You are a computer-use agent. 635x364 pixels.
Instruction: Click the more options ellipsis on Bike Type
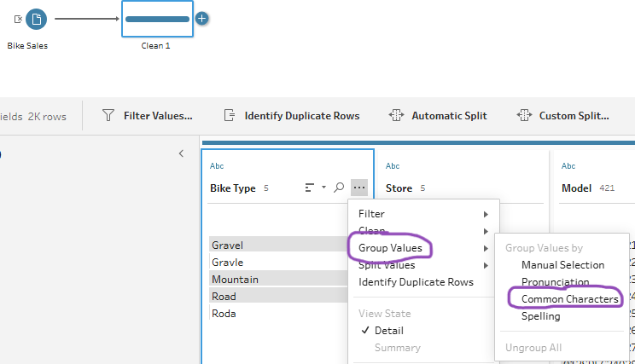tap(358, 188)
